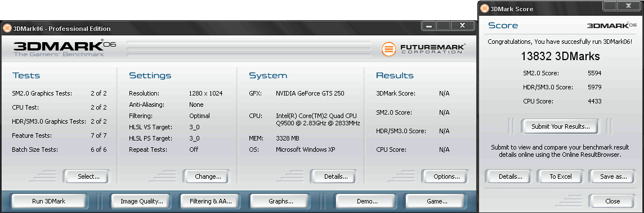The height and width of the screenshot is (213, 644).
Task: Export results To Excel
Action: (x=561, y=177)
